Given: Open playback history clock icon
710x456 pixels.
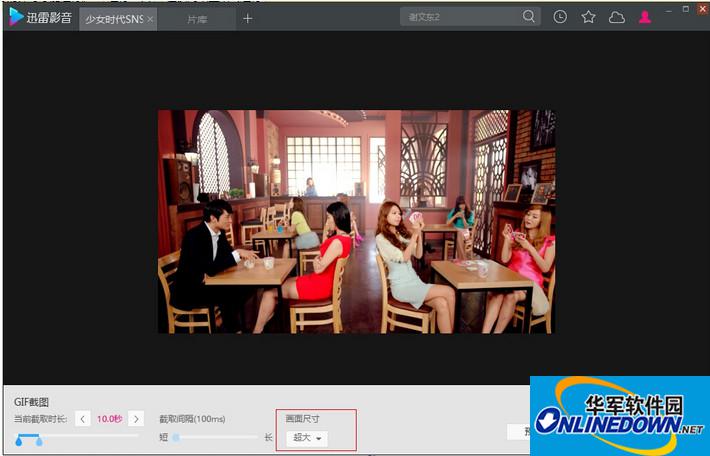Looking at the screenshot, I should (x=560, y=17).
